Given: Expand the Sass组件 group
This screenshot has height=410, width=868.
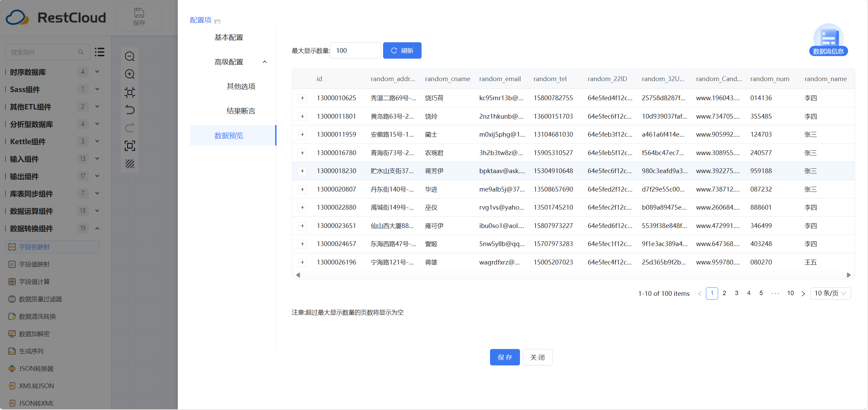Looking at the screenshot, I should (97, 89).
